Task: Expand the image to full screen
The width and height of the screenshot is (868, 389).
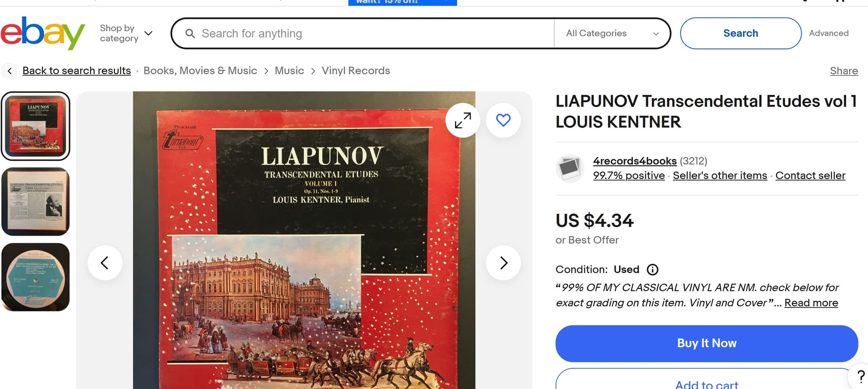Action: click(462, 120)
